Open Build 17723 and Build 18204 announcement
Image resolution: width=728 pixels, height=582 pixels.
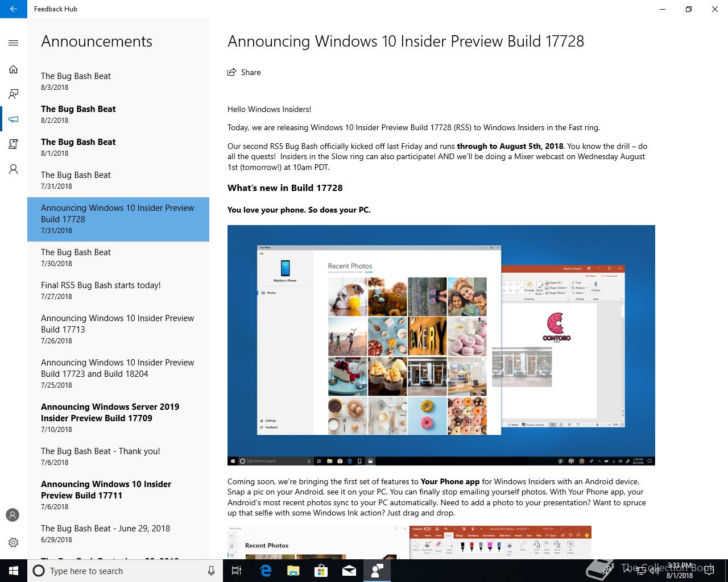click(x=118, y=374)
